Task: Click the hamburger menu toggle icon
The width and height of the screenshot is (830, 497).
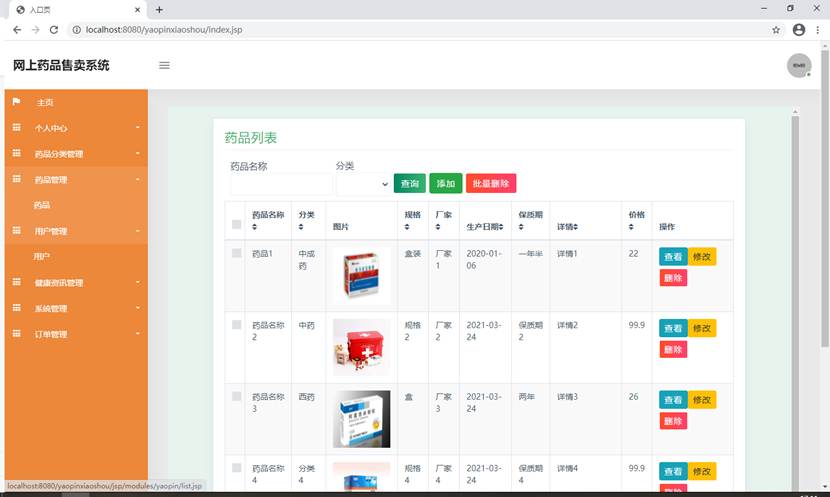Action: click(164, 65)
